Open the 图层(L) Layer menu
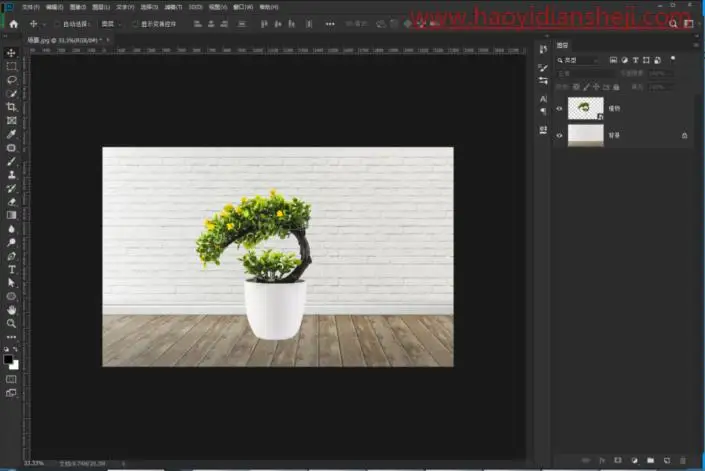This screenshot has height=471, width=705. pos(101,7)
